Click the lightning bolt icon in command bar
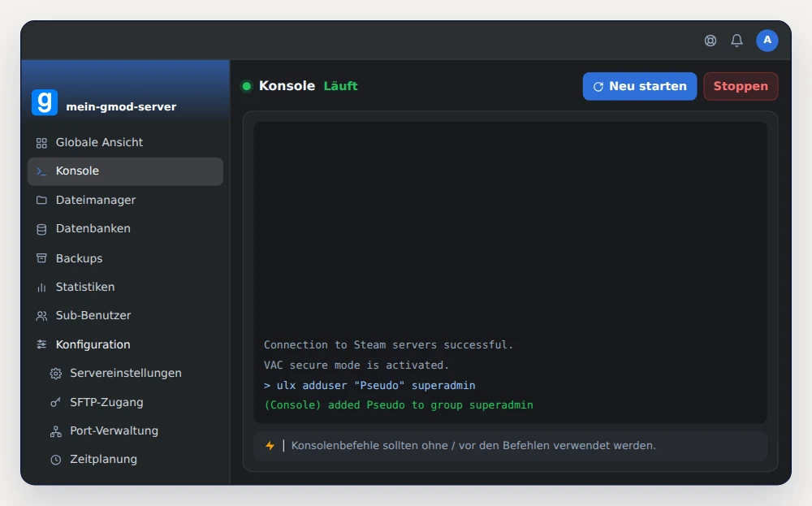 click(270, 445)
